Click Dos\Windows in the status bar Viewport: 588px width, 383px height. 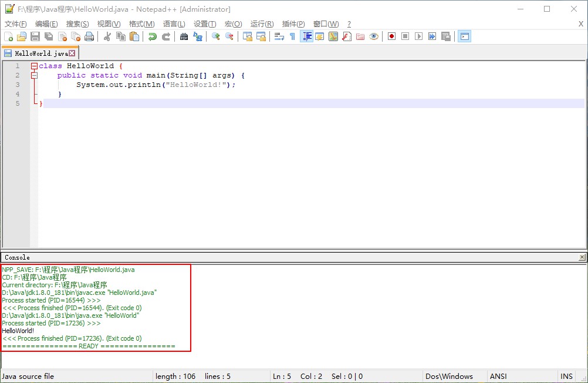coord(450,376)
